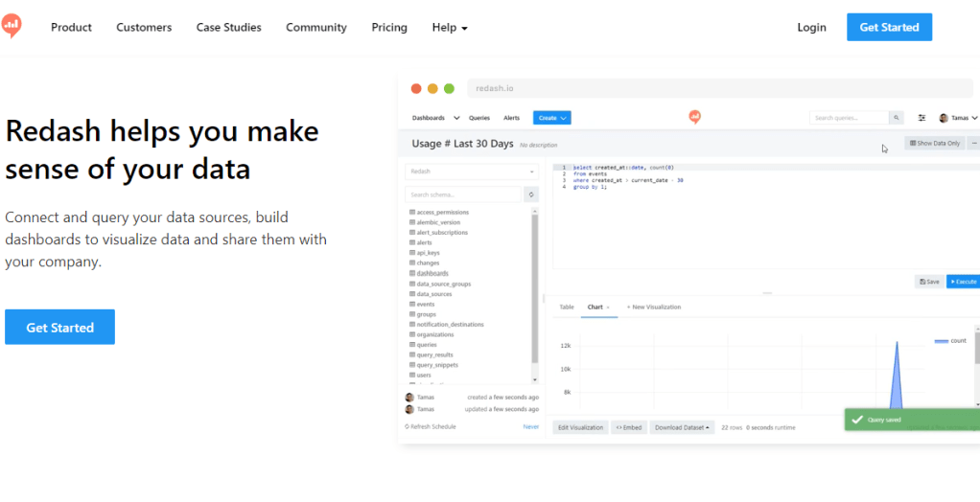
Task: Click the refresh schema icon
Action: [x=530, y=194]
